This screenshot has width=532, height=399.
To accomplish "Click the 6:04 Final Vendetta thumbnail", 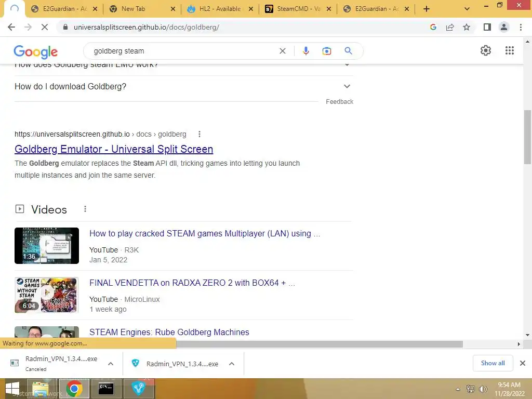I will pos(46,295).
